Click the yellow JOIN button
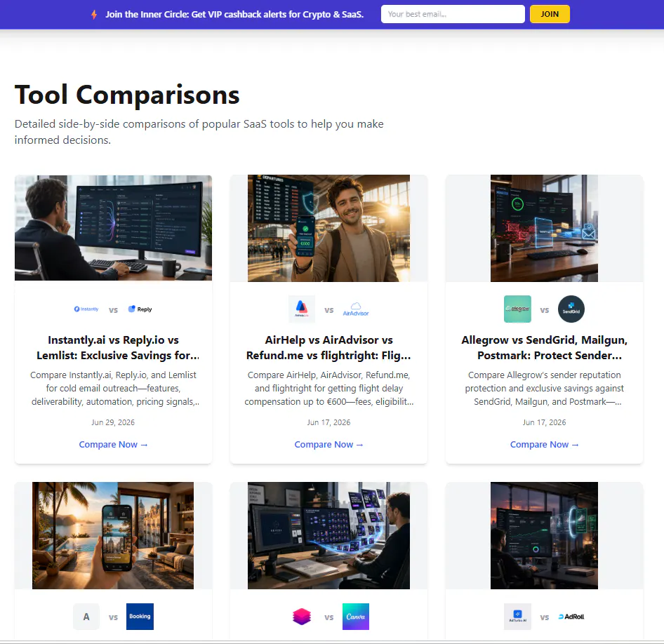Image resolution: width=664 pixels, height=644 pixels. click(550, 14)
